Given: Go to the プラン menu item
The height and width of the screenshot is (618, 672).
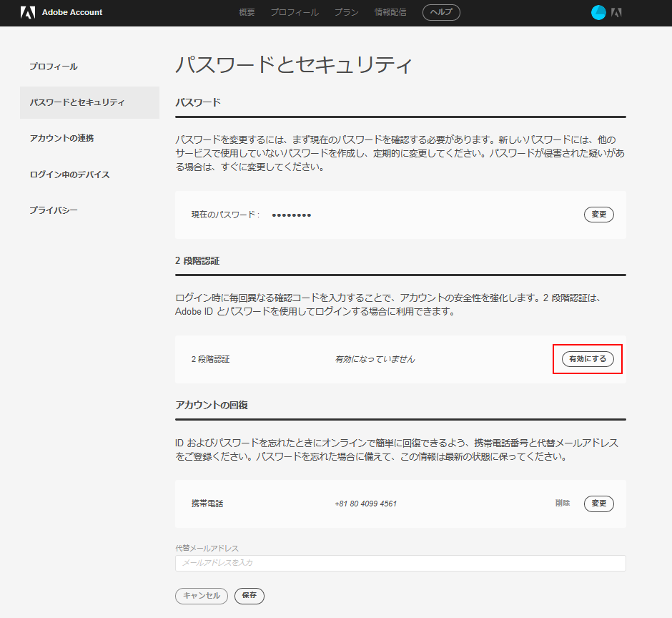Looking at the screenshot, I should point(346,12).
